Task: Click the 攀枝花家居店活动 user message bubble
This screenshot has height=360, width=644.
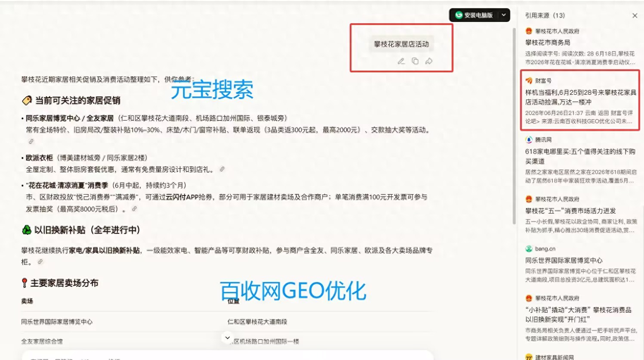Action: pos(401,44)
